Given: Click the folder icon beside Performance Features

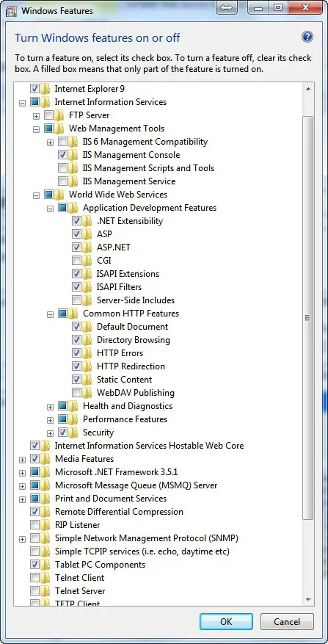Looking at the screenshot, I should (x=73, y=419).
